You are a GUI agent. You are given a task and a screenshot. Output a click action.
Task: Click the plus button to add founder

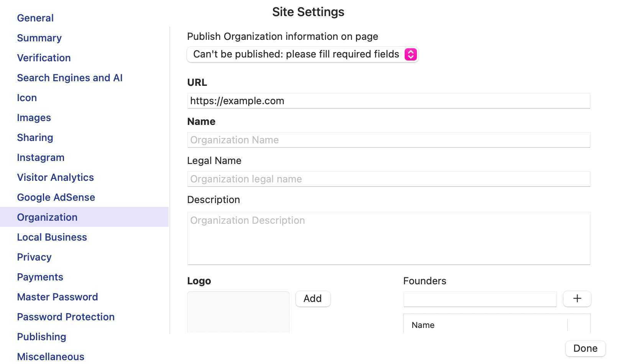tap(577, 298)
